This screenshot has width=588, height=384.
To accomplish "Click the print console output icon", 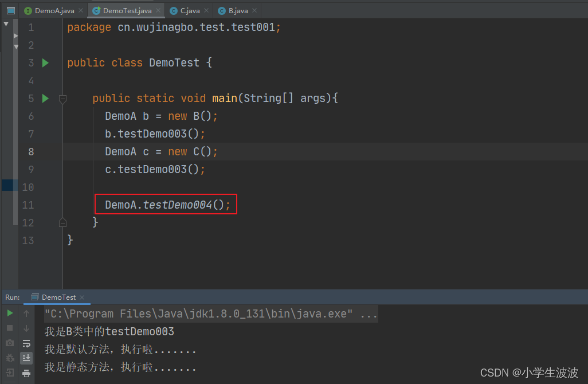I will tap(26, 373).
